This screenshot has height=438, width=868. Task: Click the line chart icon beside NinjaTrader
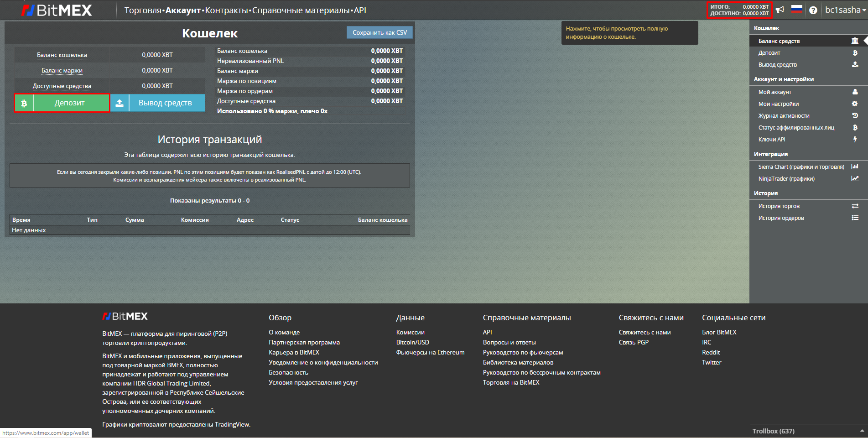click(855, 179)
